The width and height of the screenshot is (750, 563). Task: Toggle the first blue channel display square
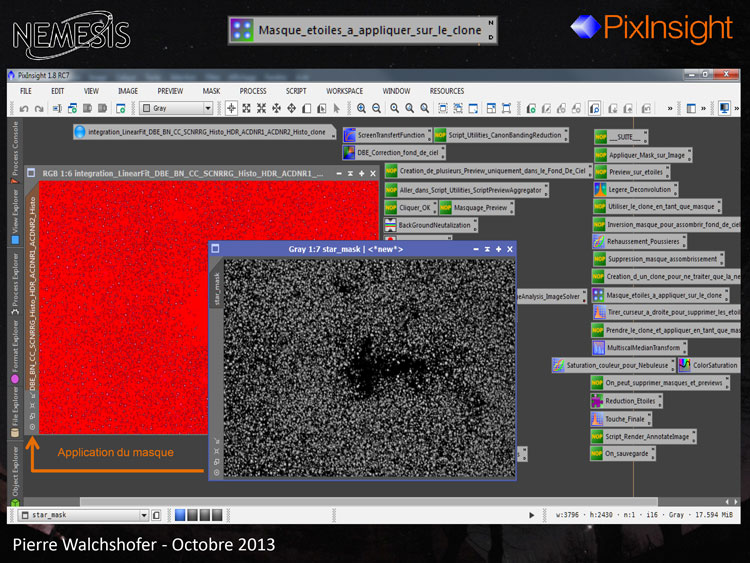coord(180,515)
